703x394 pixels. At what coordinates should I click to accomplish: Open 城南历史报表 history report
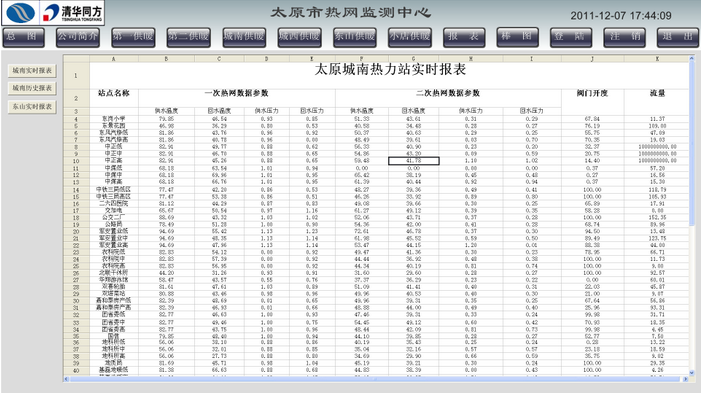pyautogui.click(x=32, y=88)
